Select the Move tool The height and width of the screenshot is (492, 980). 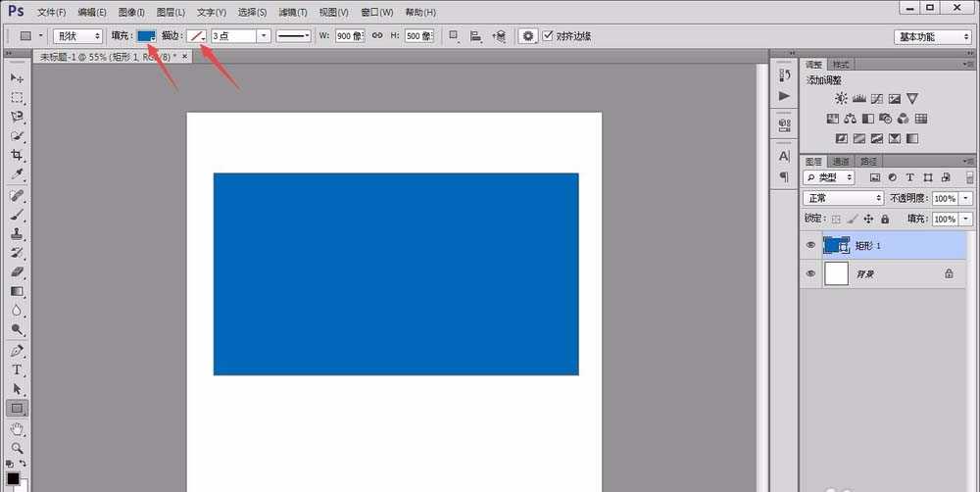pyautogui.click(x=17, y=78)
